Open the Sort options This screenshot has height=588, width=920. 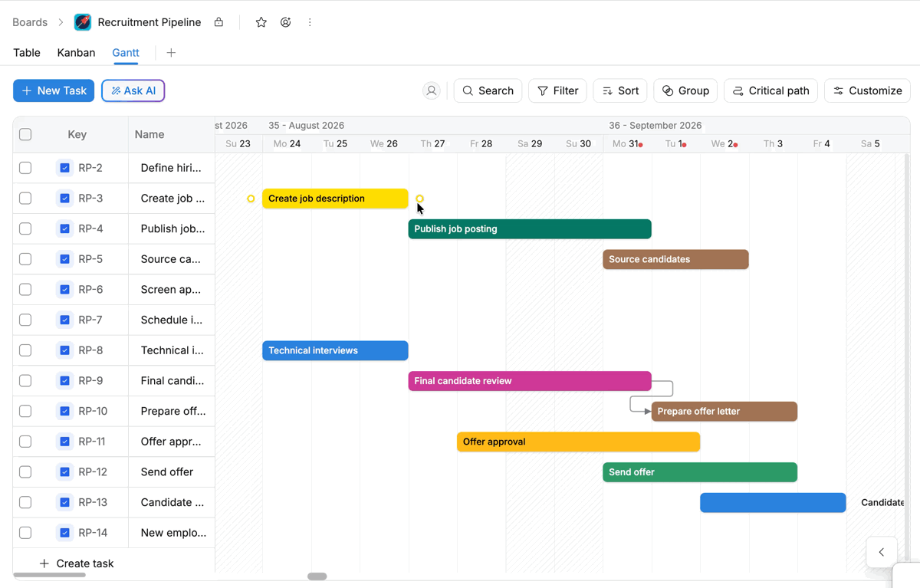point(620,90)
